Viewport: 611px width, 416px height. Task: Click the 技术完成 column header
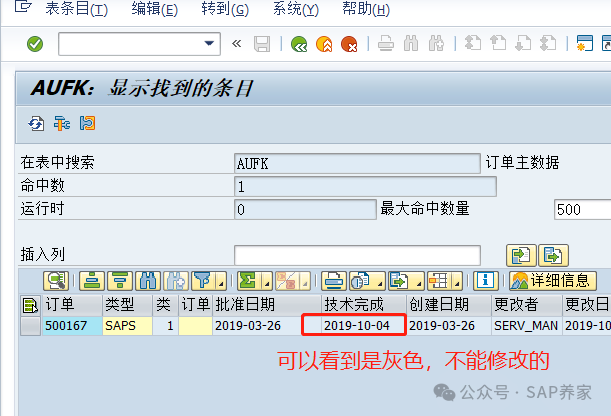364,305
